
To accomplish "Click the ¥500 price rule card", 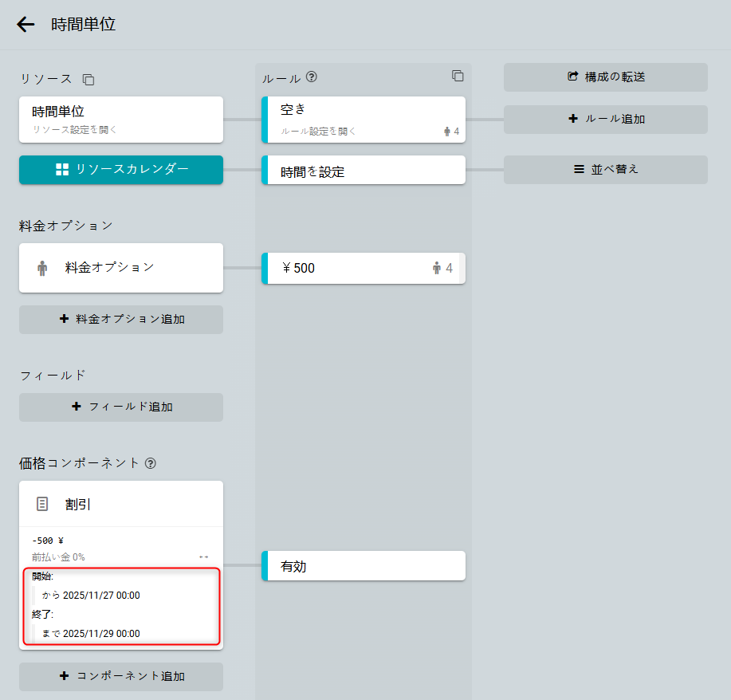I will (x=364, y=268).
